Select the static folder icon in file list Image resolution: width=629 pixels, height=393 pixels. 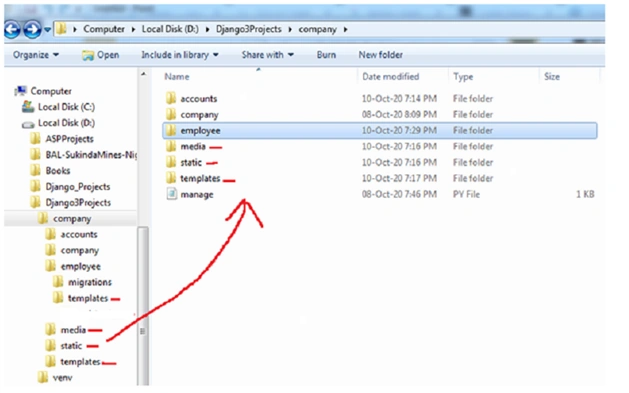point(171,162)
